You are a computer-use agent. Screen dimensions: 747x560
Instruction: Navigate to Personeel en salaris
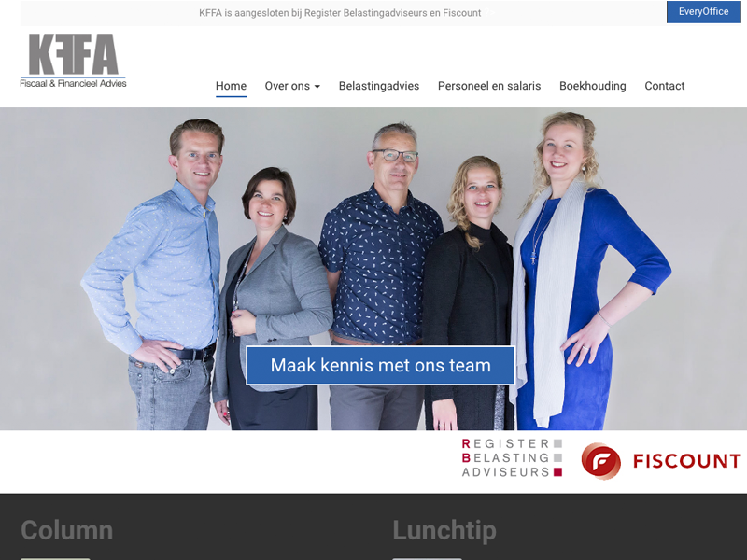click(x=489, y=86)
